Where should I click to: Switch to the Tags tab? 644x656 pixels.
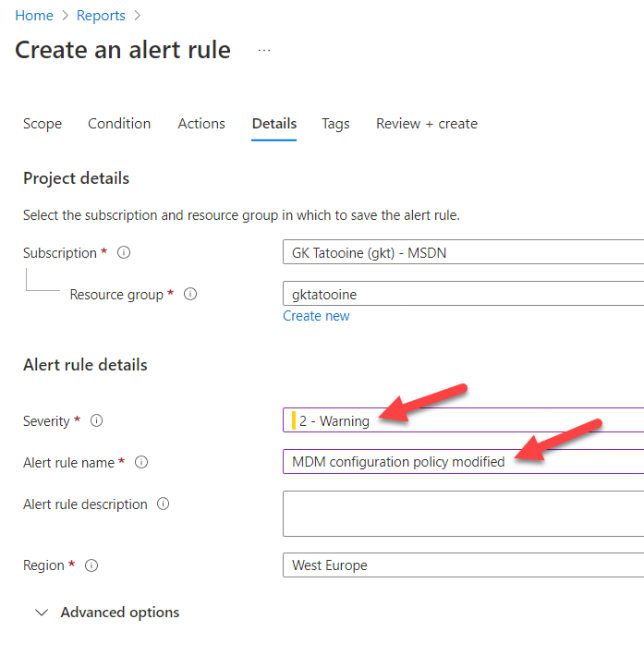pyautogui.click(x=335, y=124)
